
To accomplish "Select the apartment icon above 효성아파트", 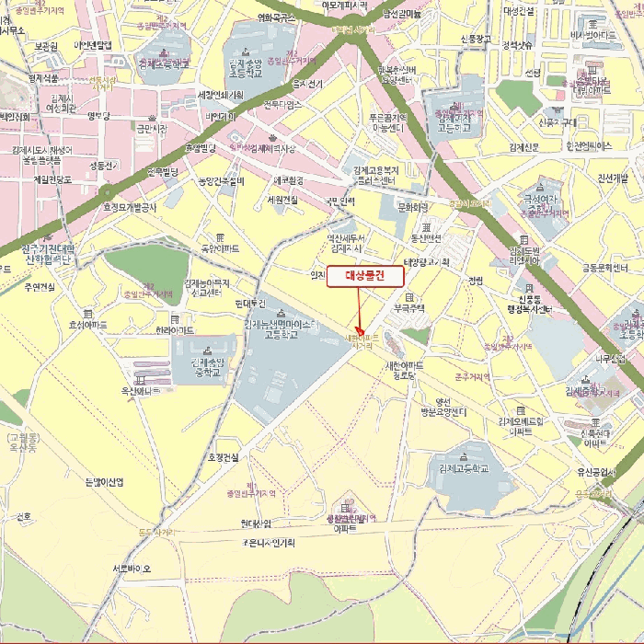I will click(88, 315).
